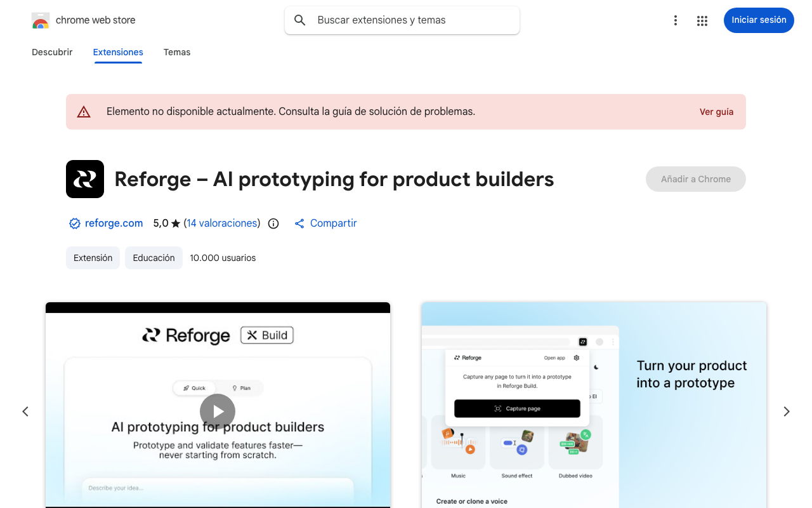The width and height of the screenshot is (812, 508).
Task: Click the Reforge extension logo icon
Action: (x=85, y=179)
